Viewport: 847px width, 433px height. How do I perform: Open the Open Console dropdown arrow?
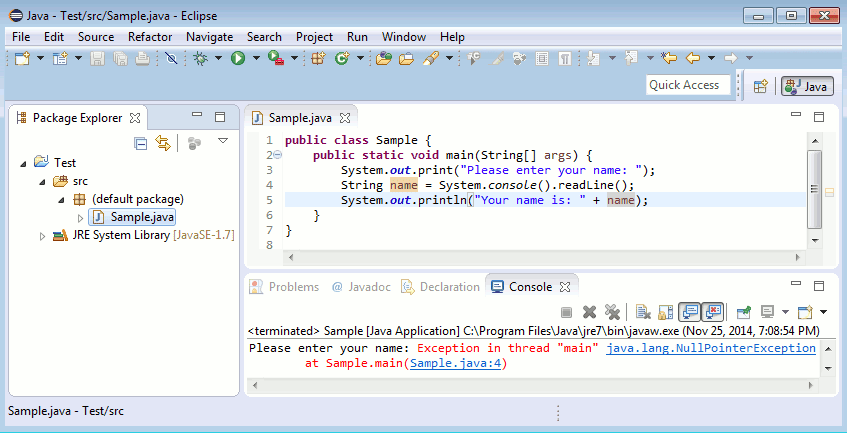823,312
